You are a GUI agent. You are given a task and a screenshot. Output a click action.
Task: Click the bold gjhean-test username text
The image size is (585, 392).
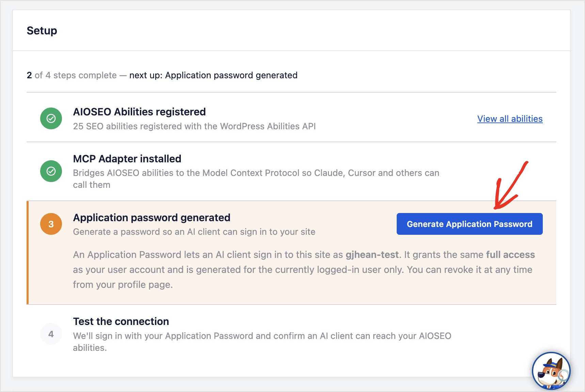pyautogui.click(x=372, y=255)
